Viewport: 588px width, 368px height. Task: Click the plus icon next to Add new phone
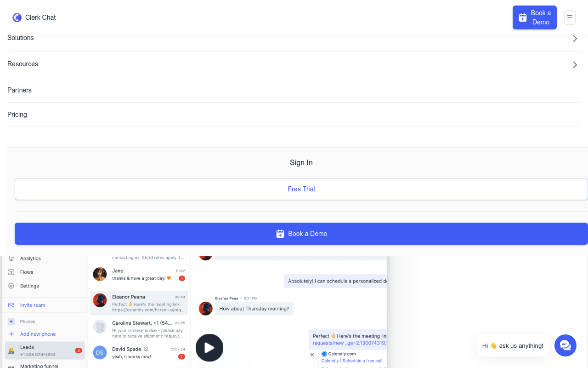point(11,334)
